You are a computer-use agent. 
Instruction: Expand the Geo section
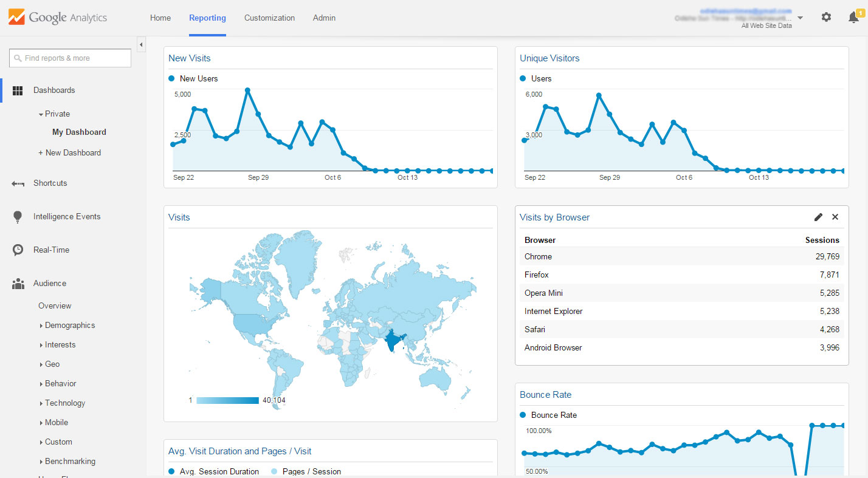click(41, 364)
